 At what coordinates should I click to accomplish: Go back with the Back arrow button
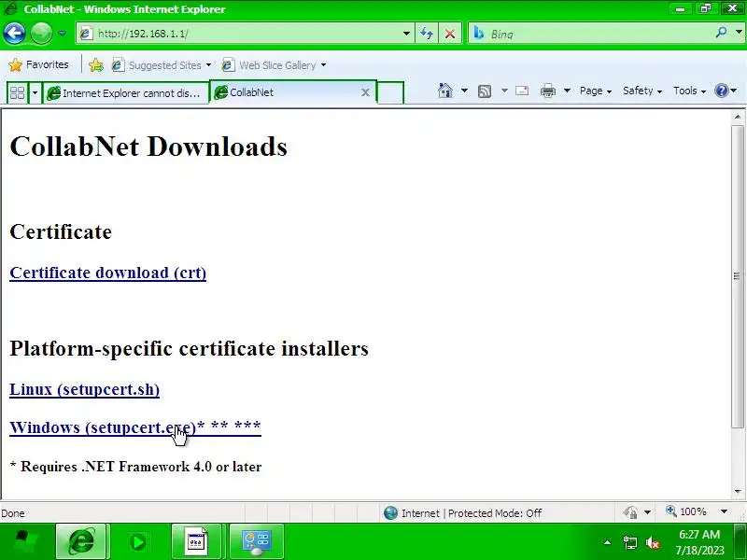14,34
